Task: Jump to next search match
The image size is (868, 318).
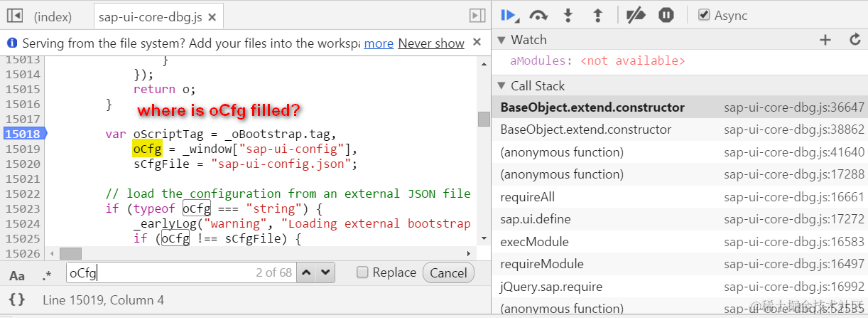Action: 325,272
